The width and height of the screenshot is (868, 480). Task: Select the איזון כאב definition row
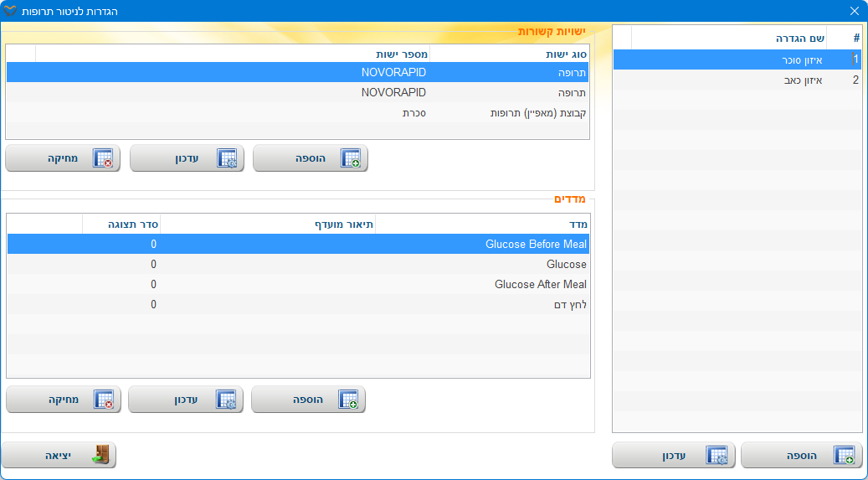pyautogui.click(x=737, y=80)
